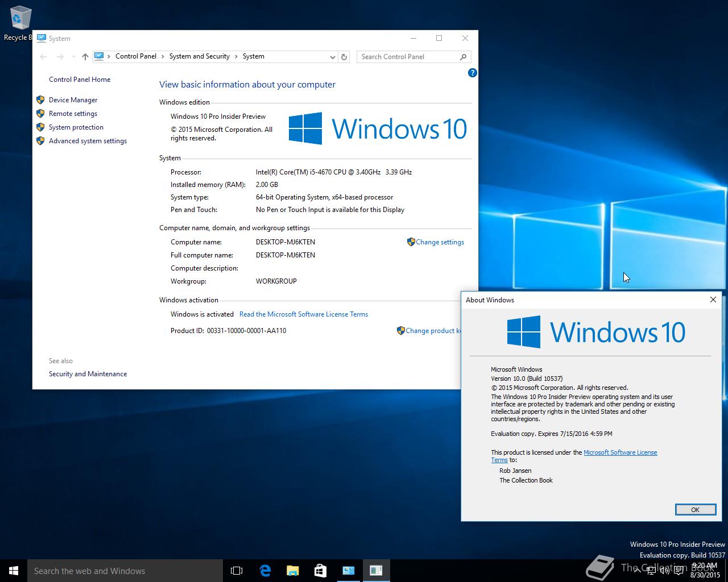
Task: Click the volume speaker icon
Action: pos(665,571)
